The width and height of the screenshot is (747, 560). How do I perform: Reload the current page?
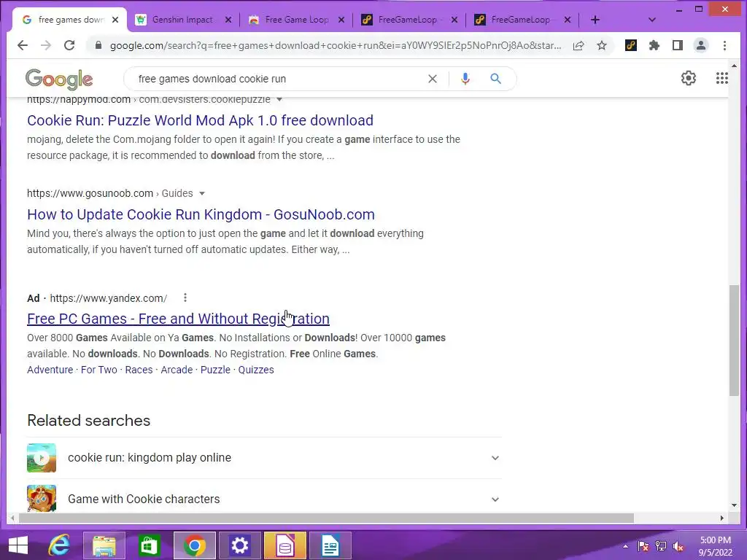[69, 45]
